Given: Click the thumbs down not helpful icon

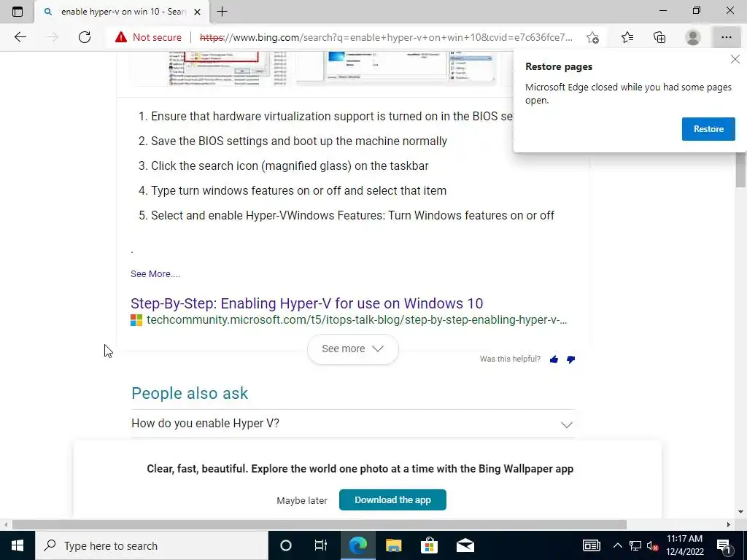Looking at the screenshot, I should (570, 359).
